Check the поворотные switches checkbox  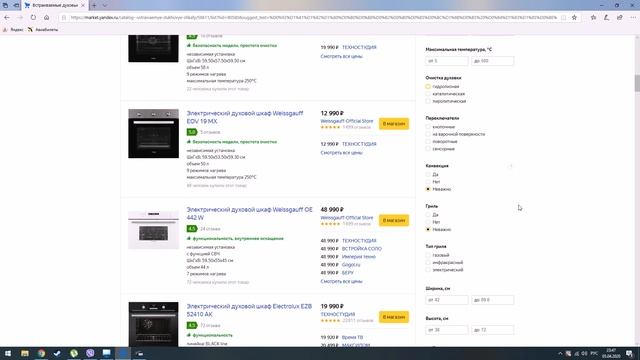pos(428,142)
